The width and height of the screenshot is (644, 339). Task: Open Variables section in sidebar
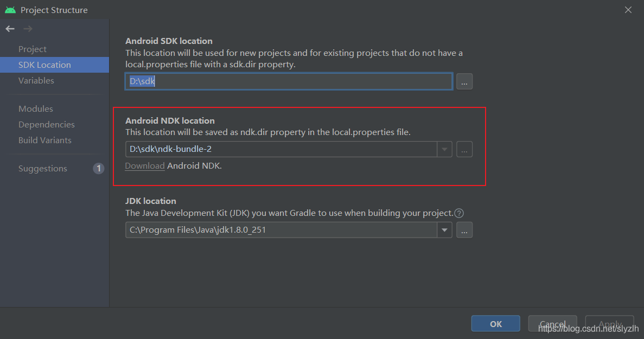(x=36, y=80)
